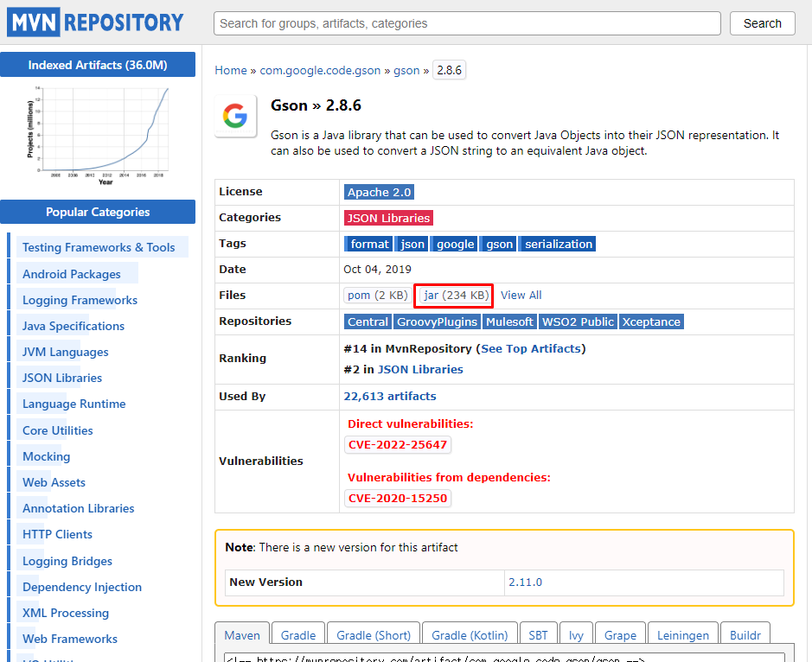Switch to the Gradle (Short) tab

tap(374, 635)
